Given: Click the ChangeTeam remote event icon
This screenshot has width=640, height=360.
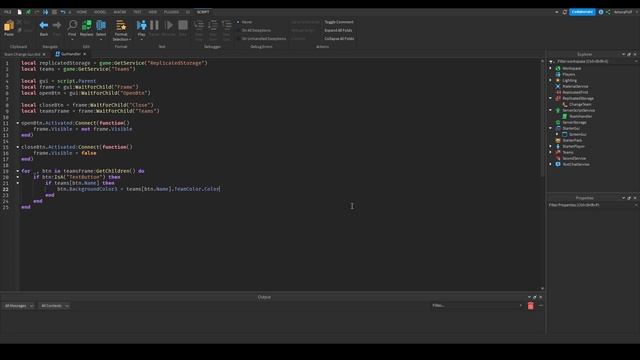Looking at the screenshot, I should pyautogui.click(x=565, y=104).
